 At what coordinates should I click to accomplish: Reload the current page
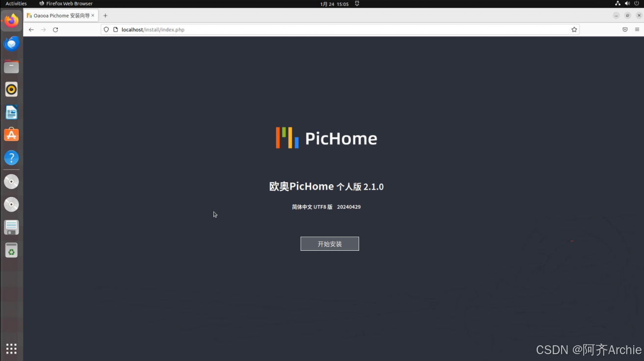coord(55,29)
